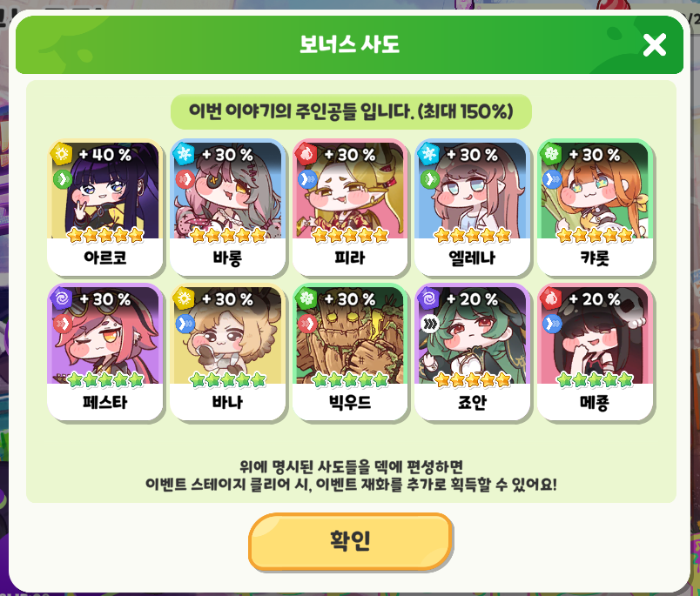Select the 엘레나 character portrait
Image resolution: width=700 pixels, height=596 pixels.
472,191
